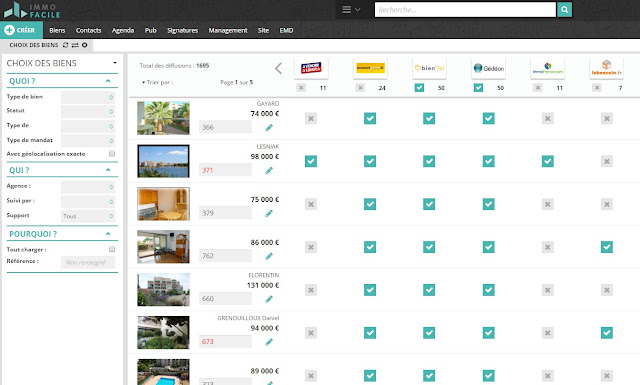
Task: Click the A Vendre A Louer portal logo
Action: [x=311, y=68]
